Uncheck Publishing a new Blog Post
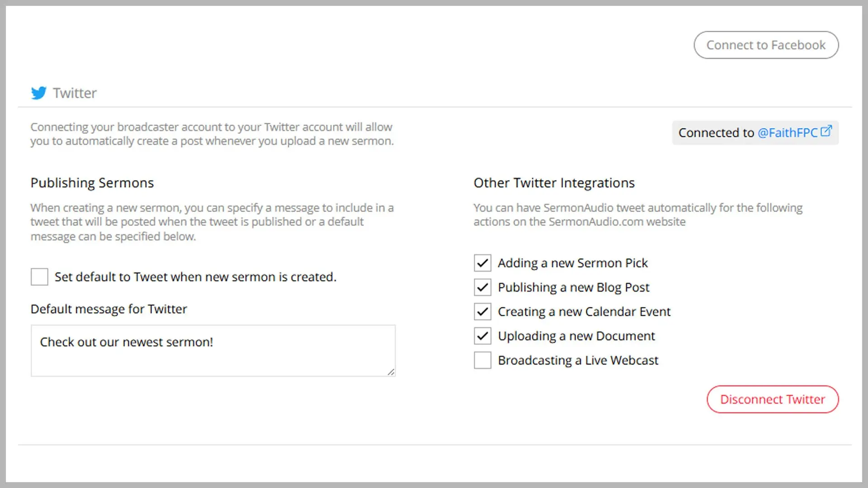This screenshot has width=868, height=488. [x=482, y=287]
